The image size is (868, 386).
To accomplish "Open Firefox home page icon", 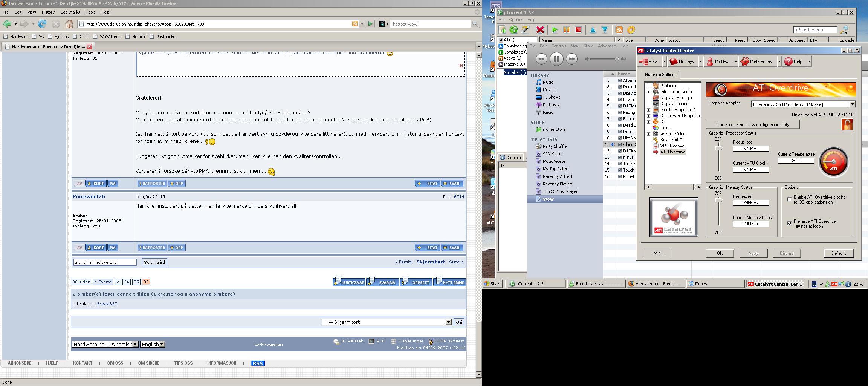I will (x=69, y=24).
